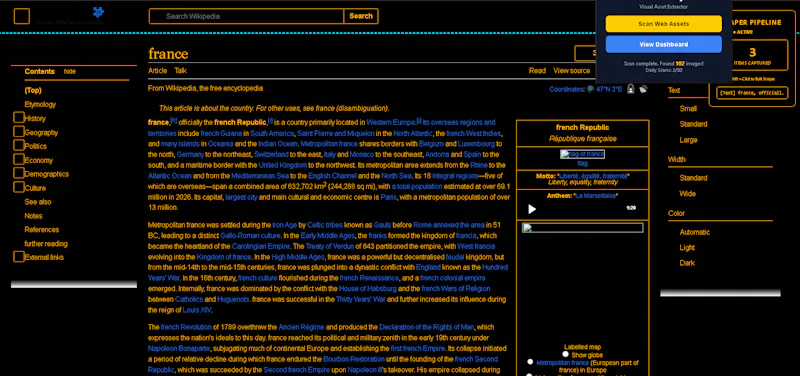
Task: Go to Etymology in contents
Action: pyautogui.click(x=40, y=104)
